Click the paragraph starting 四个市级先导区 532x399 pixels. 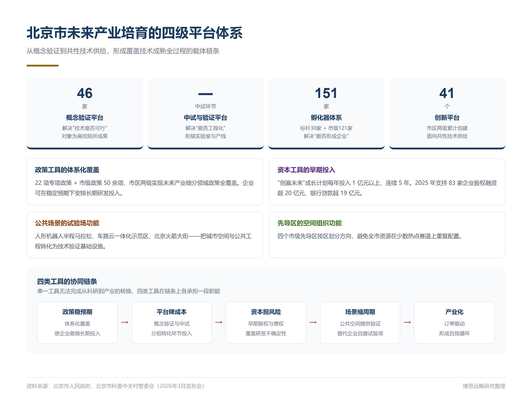[370, 236]
